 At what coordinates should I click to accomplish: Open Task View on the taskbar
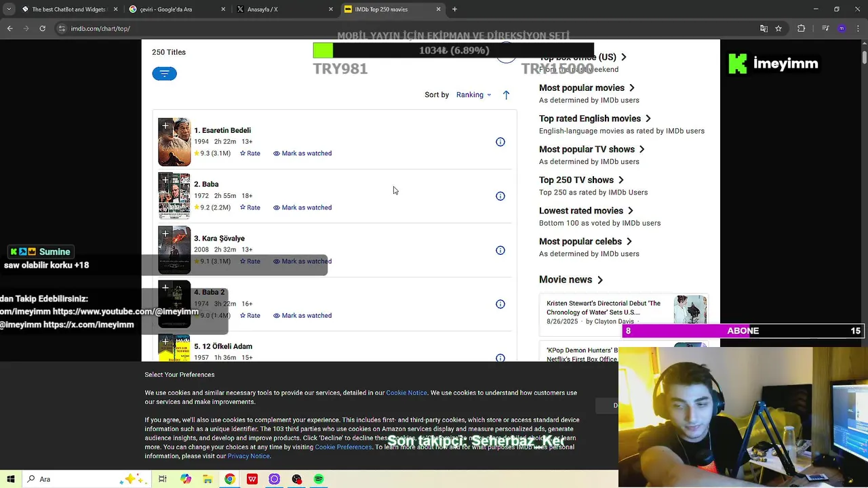(x=163, y=479)
